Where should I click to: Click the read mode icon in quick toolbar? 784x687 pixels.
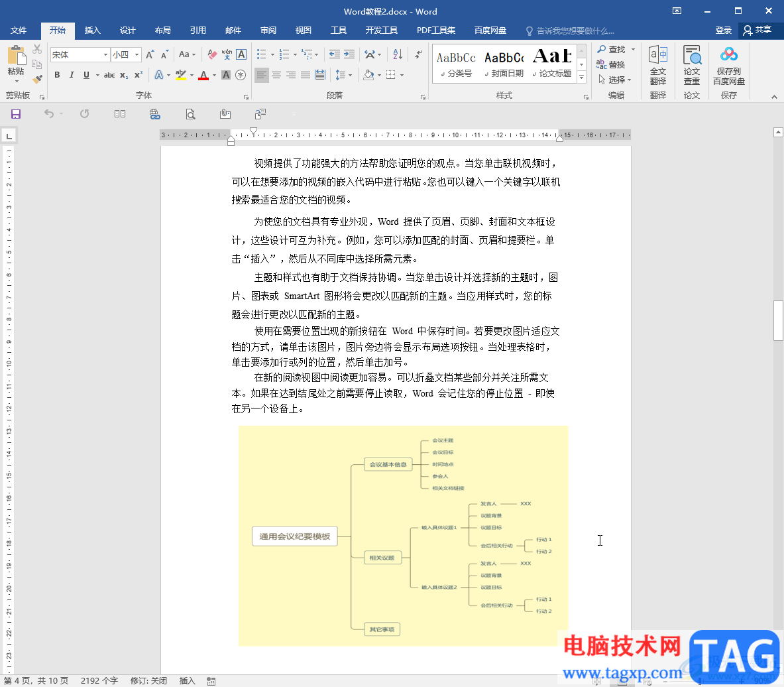point(120,114)
